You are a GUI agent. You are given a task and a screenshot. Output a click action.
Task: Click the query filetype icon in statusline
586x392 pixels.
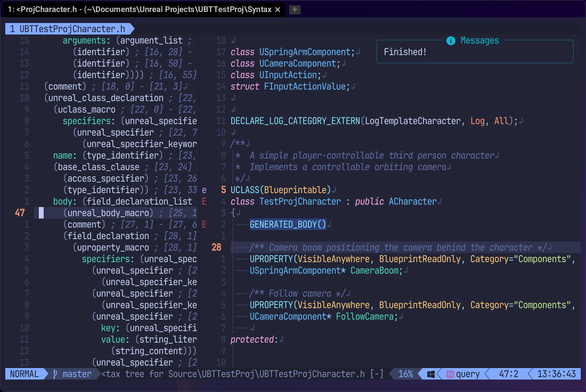[450, 374]
